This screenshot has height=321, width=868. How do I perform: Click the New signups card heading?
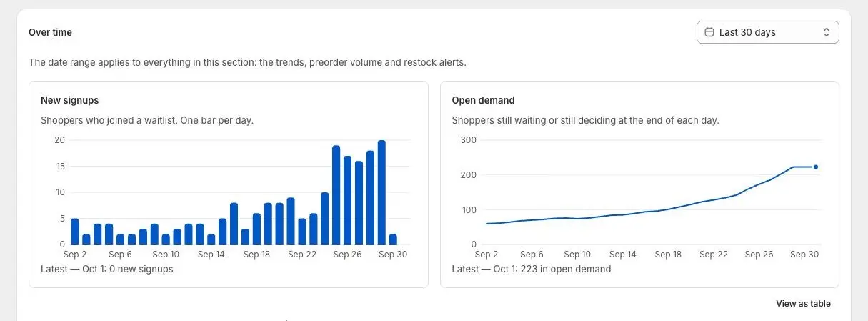coord(70,100)
